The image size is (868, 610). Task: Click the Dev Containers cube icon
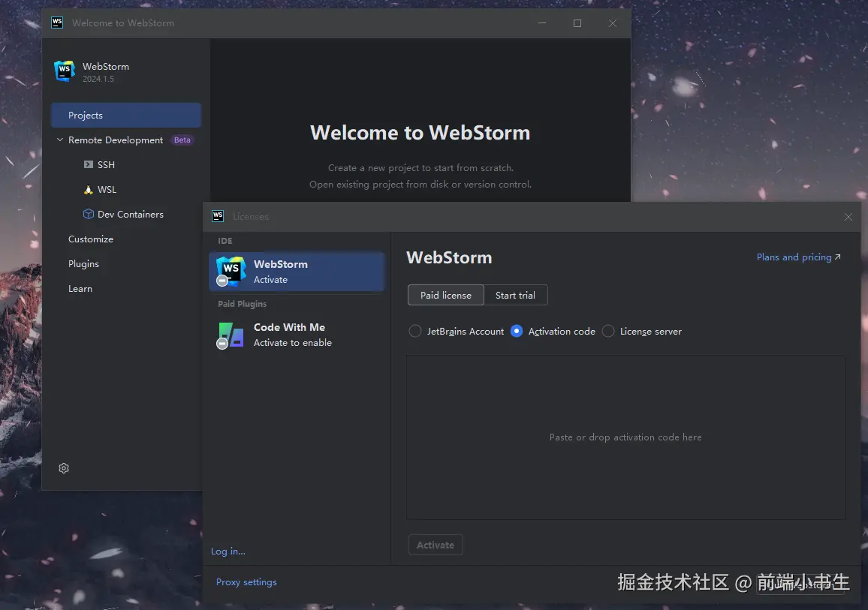pos(88,214)
